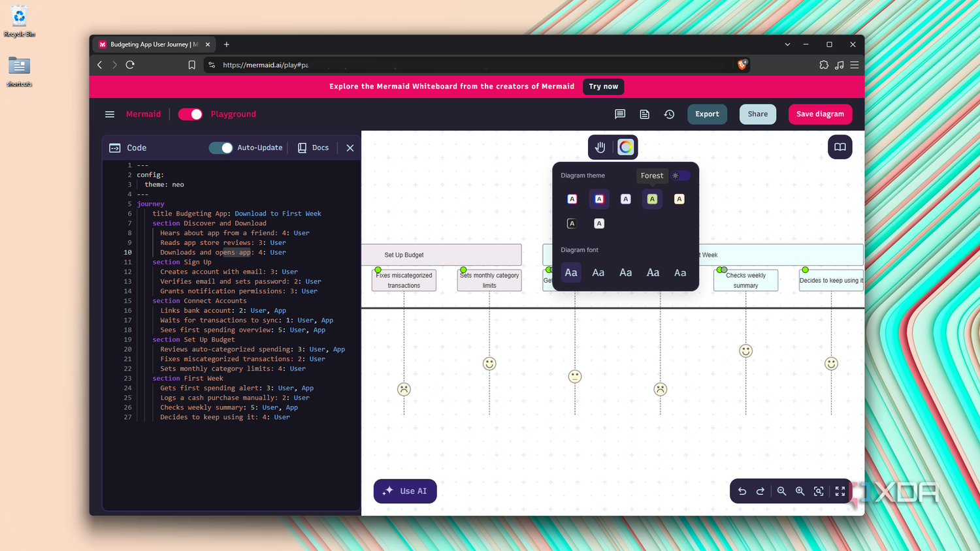Open the Recycle Bin desktop icon
Viewport: 980px width, 551px height.
pyautogui.click(x=19, y=22)
